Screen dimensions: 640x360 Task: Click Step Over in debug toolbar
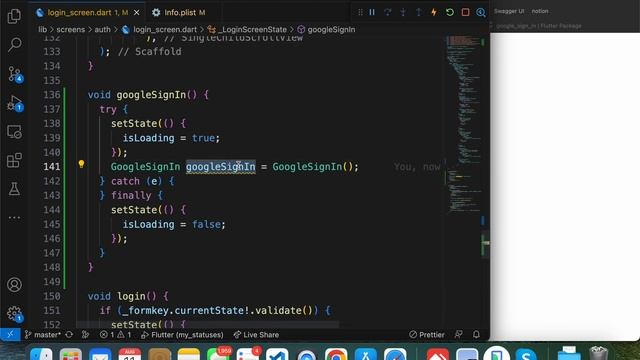(387, 12)
